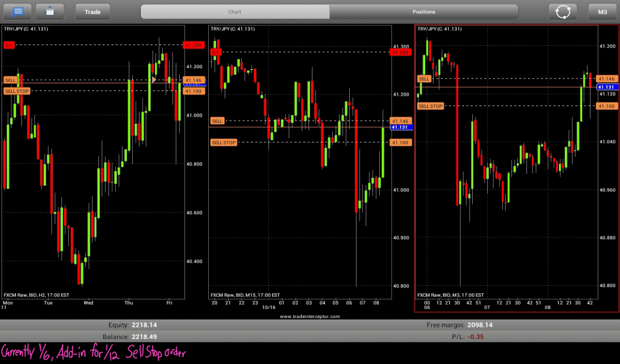Open the main menu list icon
This screenshot has height=364, width=620.
pyautogui.click(x=17, y=11)
